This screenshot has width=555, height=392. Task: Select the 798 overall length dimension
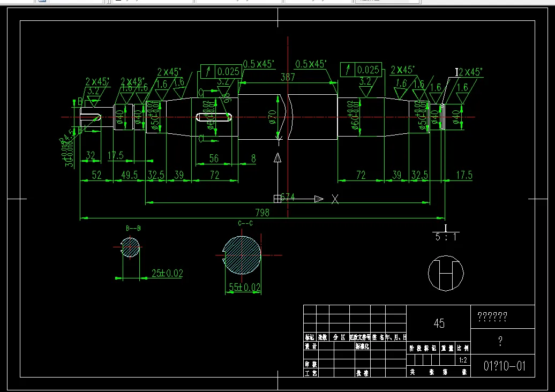pyautogui.click(x=262, y=213)
